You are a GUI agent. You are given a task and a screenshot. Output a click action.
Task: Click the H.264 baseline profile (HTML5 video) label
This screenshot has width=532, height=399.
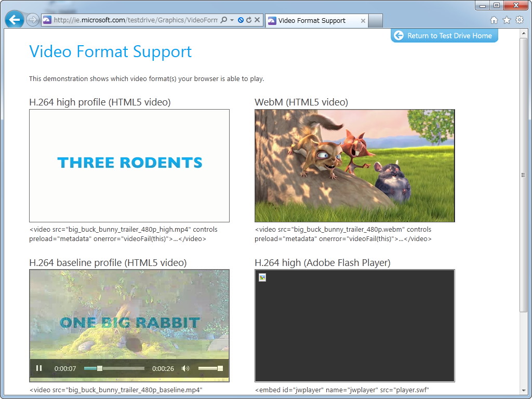point(108,262)
